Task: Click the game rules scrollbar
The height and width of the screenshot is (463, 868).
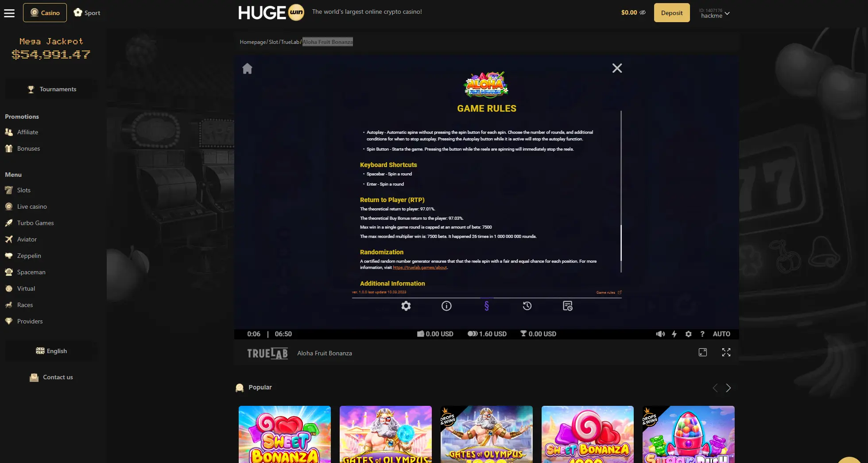Action: click(x=621, y=243)
